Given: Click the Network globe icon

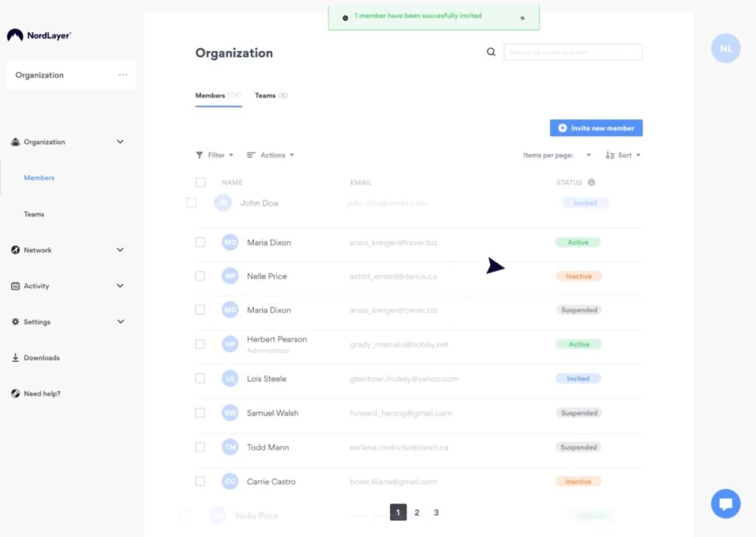Looking at the screenshot, I should pyautogui.click(x=16, y=250).
